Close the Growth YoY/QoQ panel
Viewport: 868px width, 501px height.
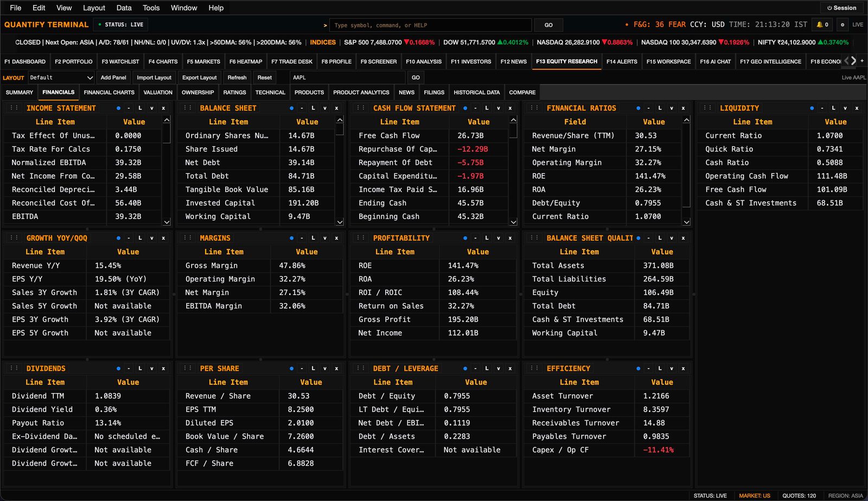tap(163, 238)
